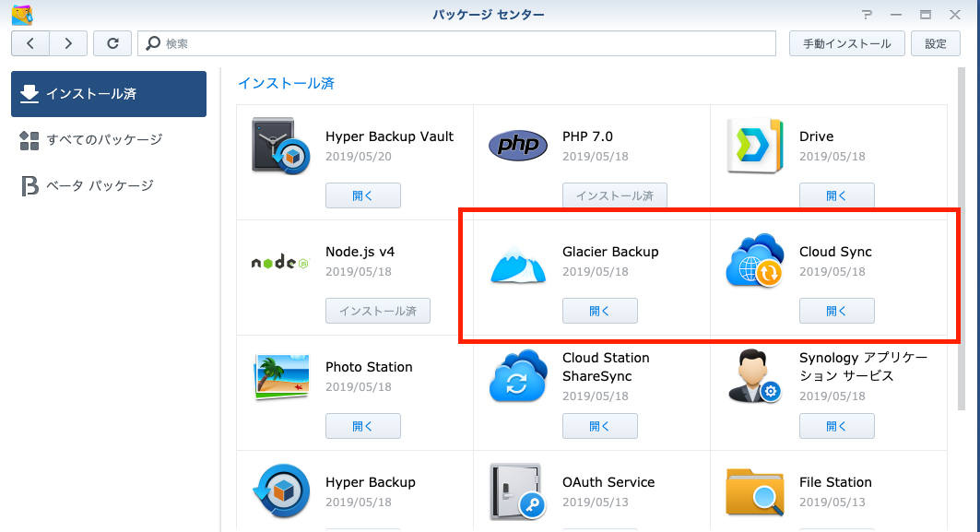Open Glacier Backup with 開く button
This screenshot has width=980, height=532.
[x=600, y=311]
